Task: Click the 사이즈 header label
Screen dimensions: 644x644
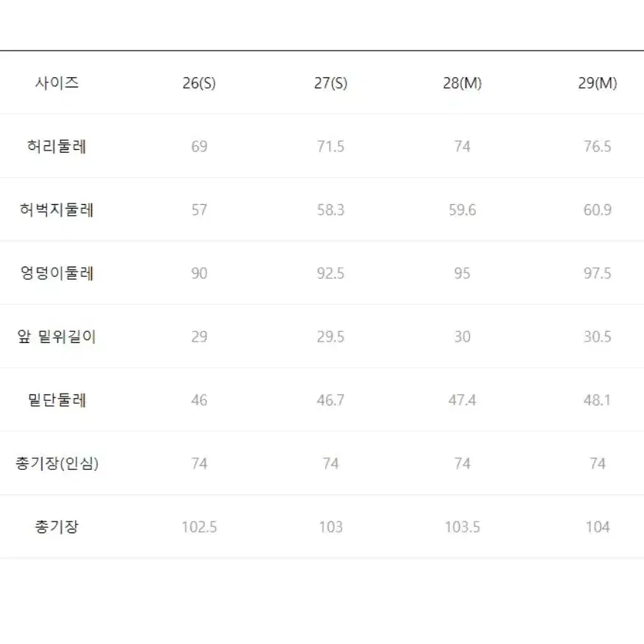Action: pos(57,82)
